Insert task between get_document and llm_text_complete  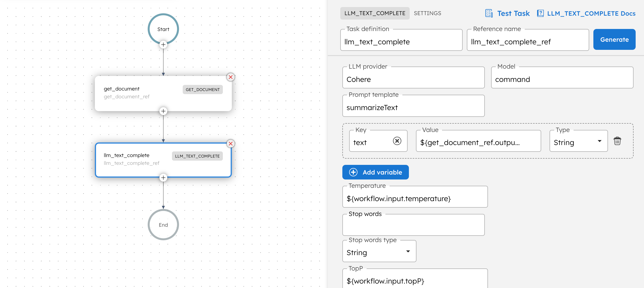(163, 111)
